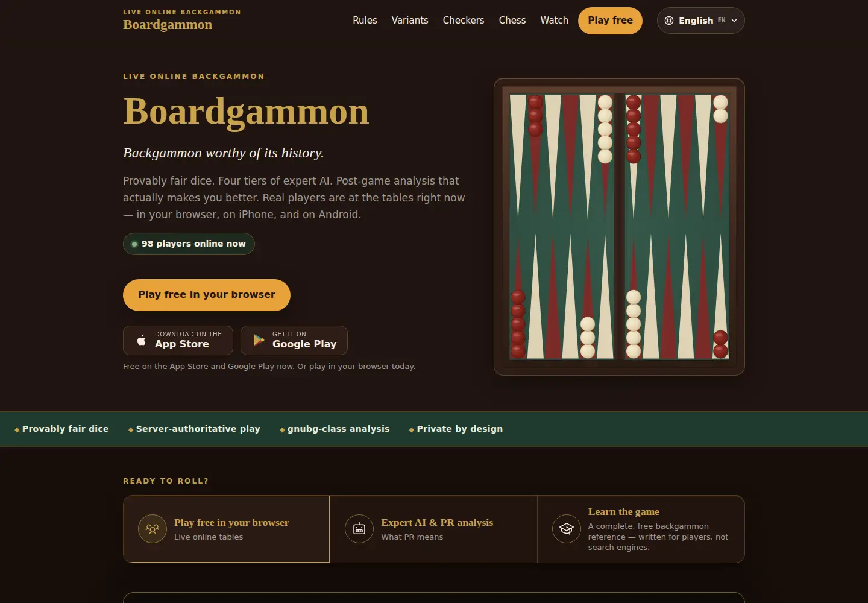Open the Watch nav link

[554, 21]
